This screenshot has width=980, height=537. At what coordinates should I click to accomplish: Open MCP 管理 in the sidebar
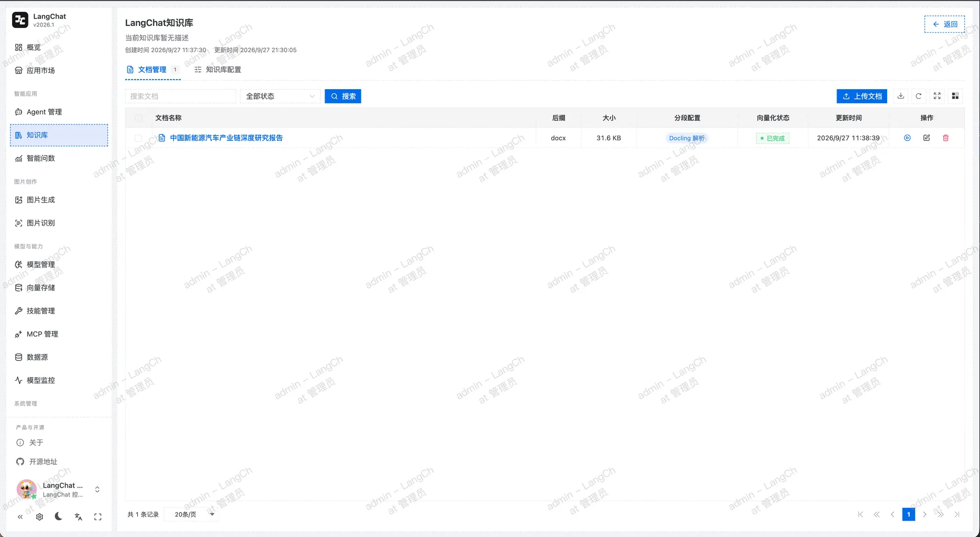click(59, 334)
